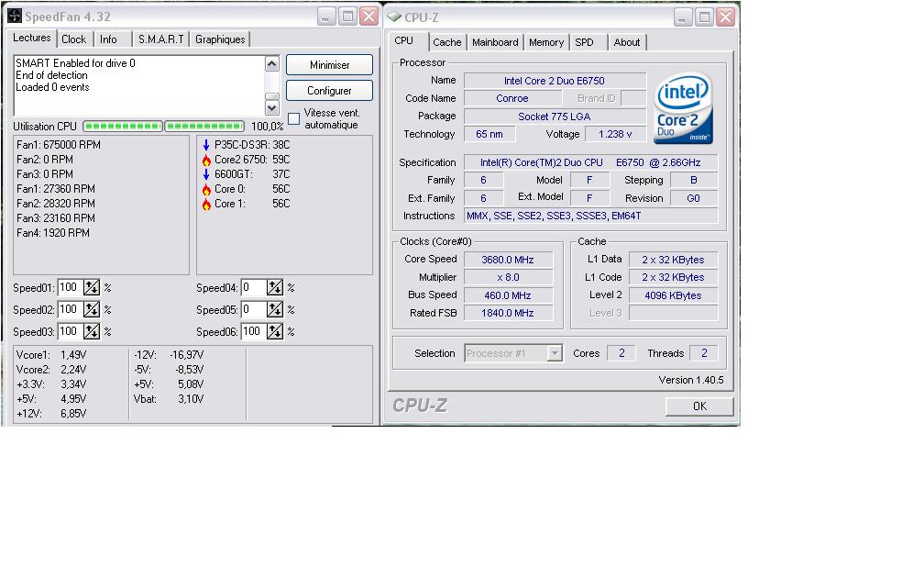Switch to Graphiques tab
The height and width of the screenshot is (578, 924).
point(220,39)
